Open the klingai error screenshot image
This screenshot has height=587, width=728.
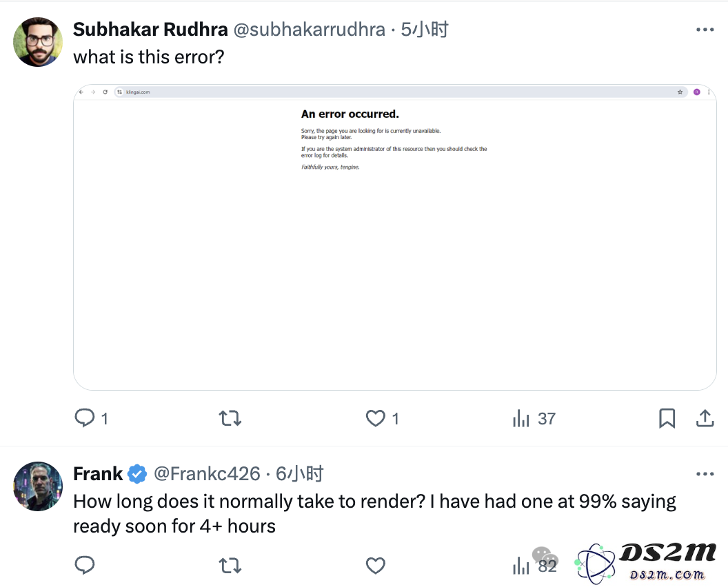pyautogui.click(x=394, y=237)
